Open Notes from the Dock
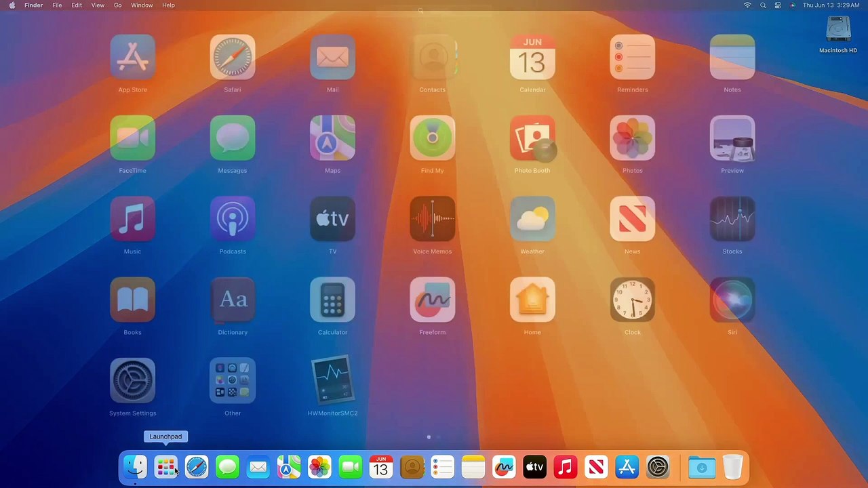 pyautogui.click(x=473, y=467)
